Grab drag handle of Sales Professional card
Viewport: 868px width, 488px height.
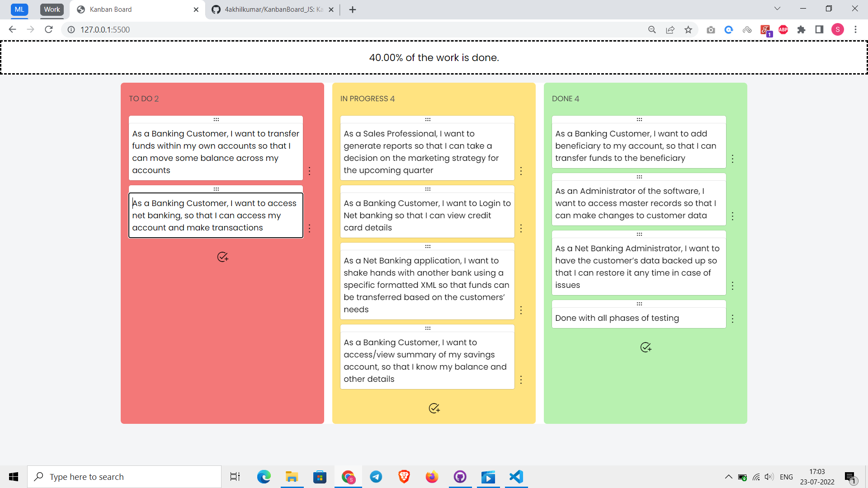pyautogui.click(x=428, y=120)
